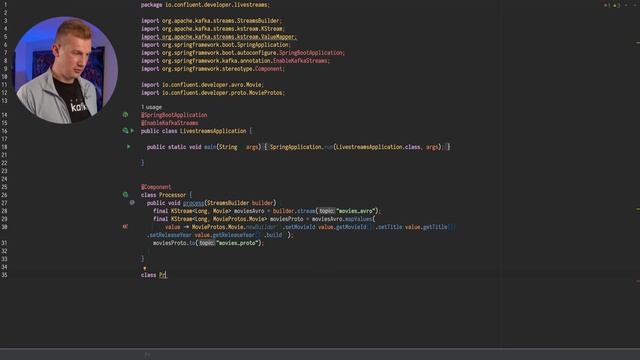Click moviesProto.to call on line 31
Screen dimensions: 640x360
click(x=174, y=243)
